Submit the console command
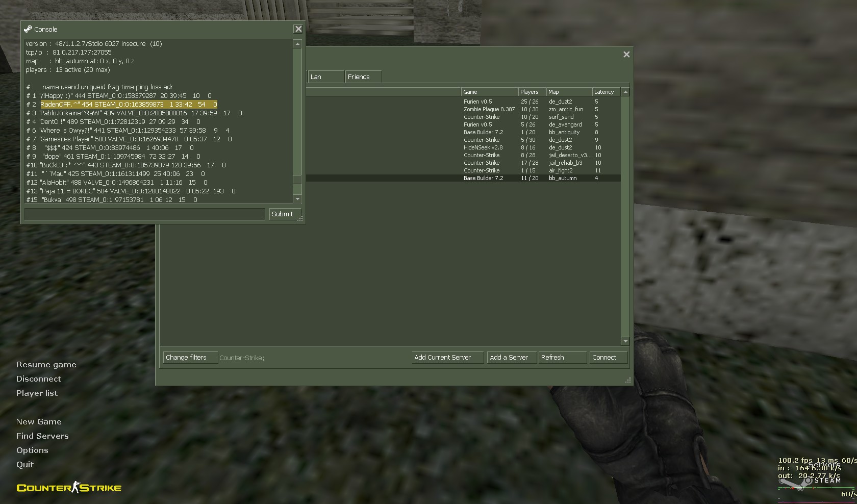 pos(285,214)
